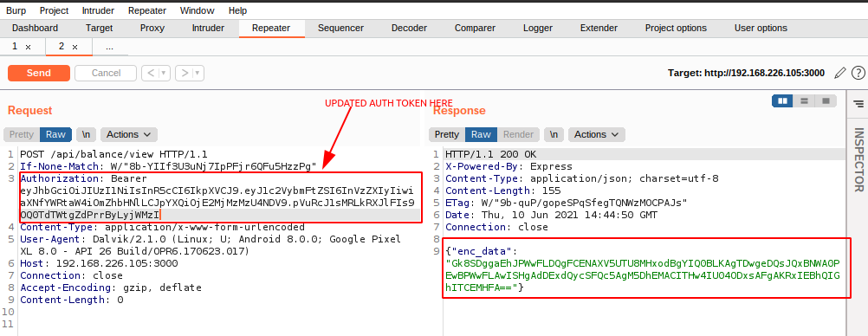Send the request
This screenshot has height=336, width=868.
[x=39, y=73]
